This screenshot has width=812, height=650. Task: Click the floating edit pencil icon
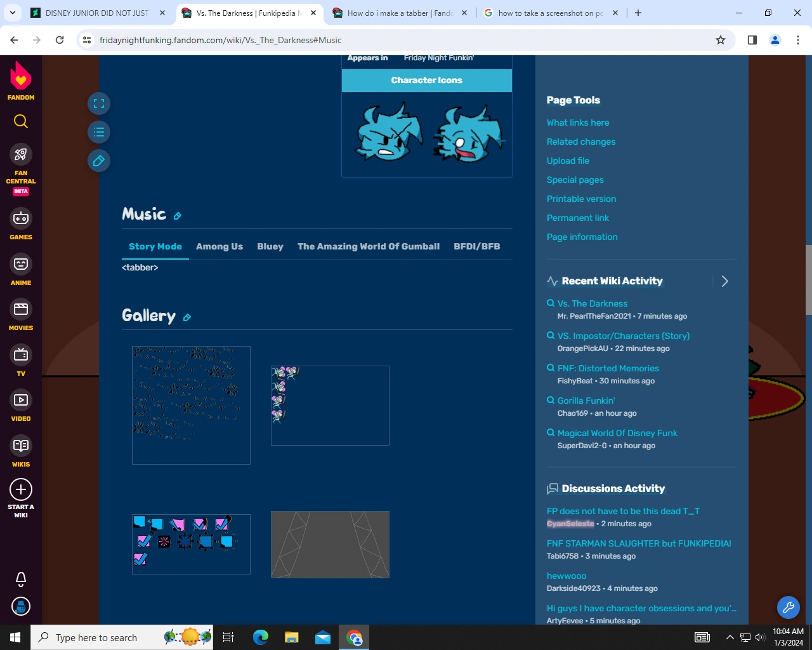tap(99, 161)
